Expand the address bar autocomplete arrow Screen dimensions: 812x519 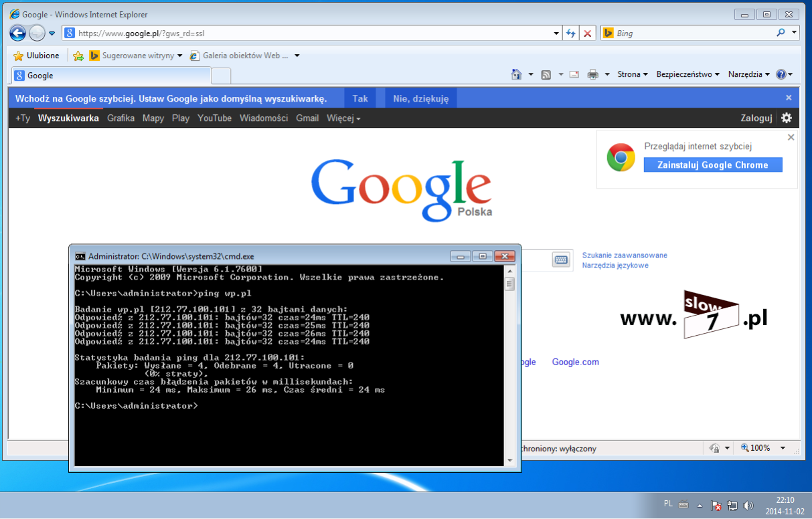pyautogui.click(x=557, y=33)
